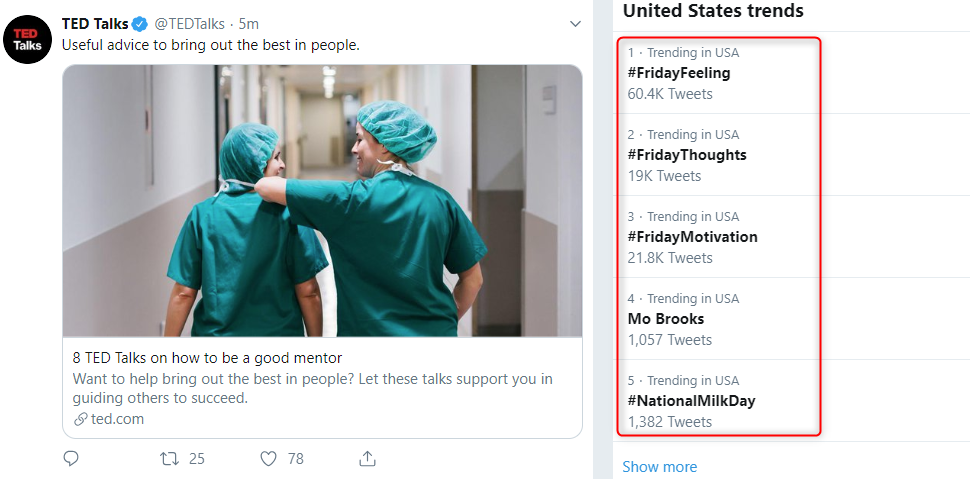Expand the tweet options chevron
Screen dimensions: 970x479
(575, 23)
